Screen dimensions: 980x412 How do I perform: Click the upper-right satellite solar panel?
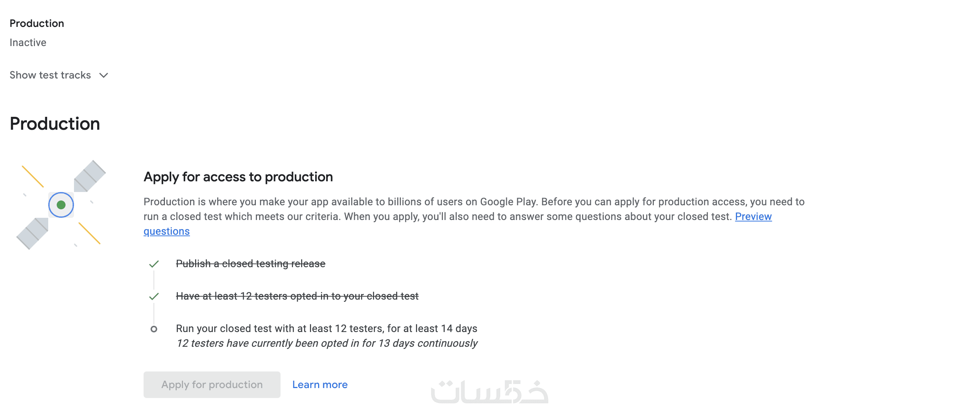[x=90, y=175]
